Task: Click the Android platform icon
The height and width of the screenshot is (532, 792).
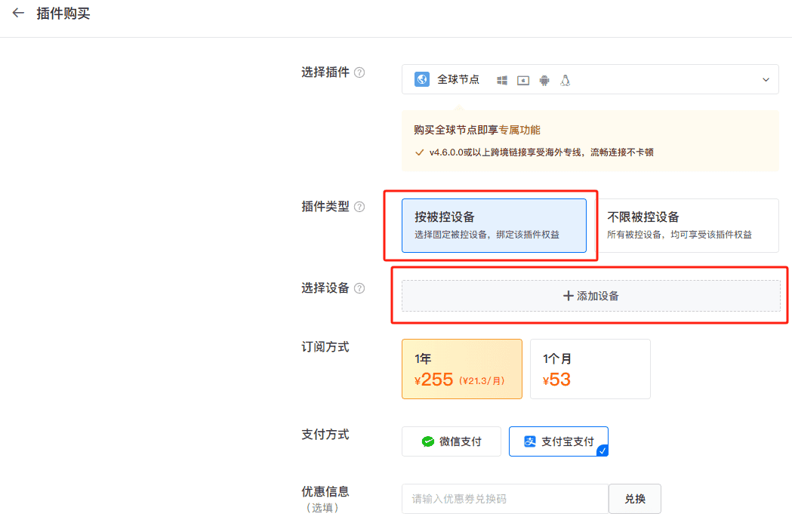Action: coord(544,79)
